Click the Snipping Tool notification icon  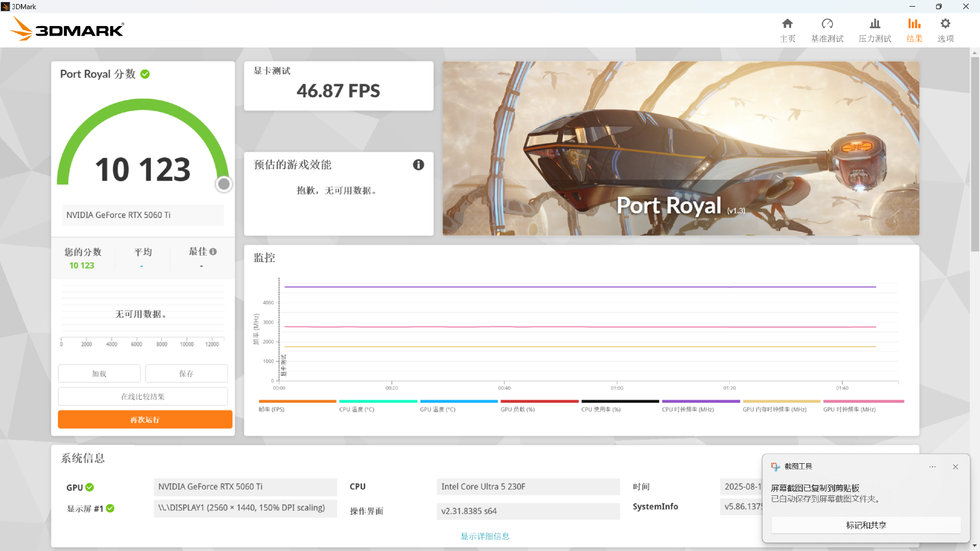pyautogui.click(x=775, y=466)
